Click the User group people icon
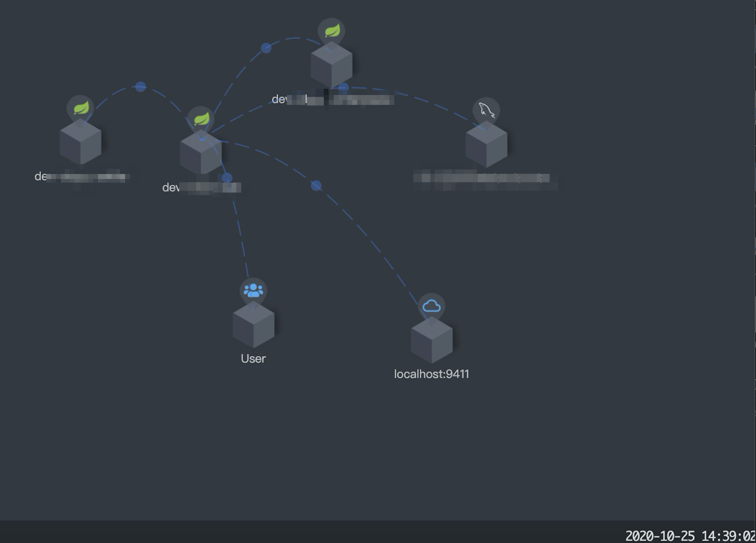 (253, 290)
